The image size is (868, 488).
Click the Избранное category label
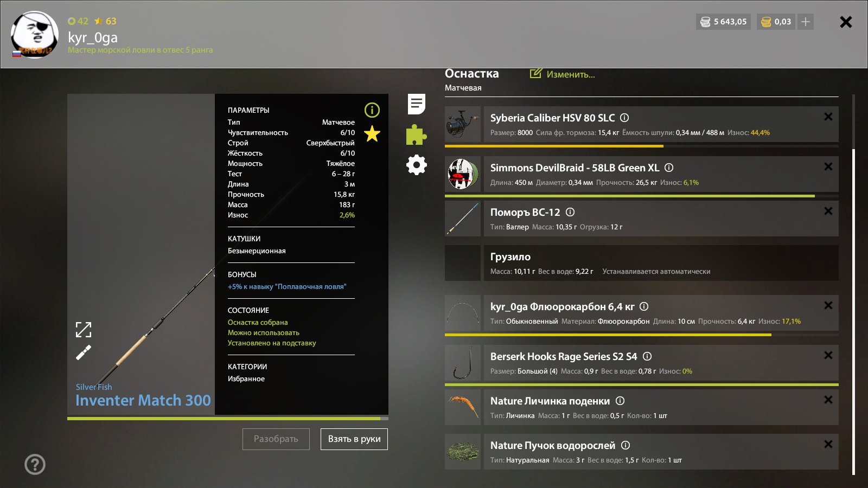(246, 378)
